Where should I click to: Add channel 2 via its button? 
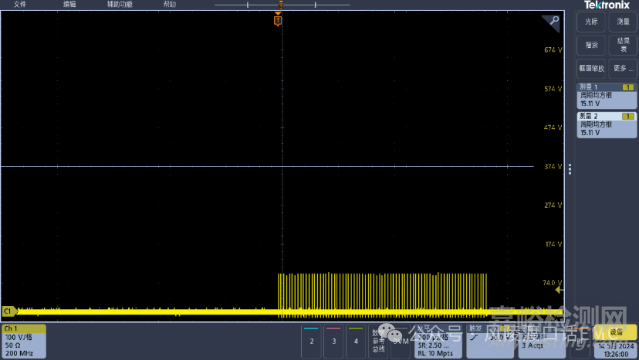(x=311, y=341)
